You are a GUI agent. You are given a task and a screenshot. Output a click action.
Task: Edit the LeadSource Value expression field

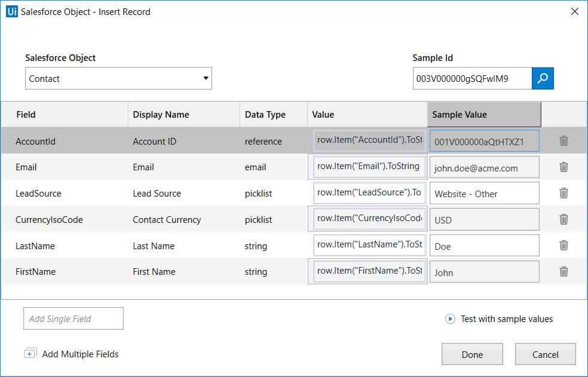click(369, 193)
